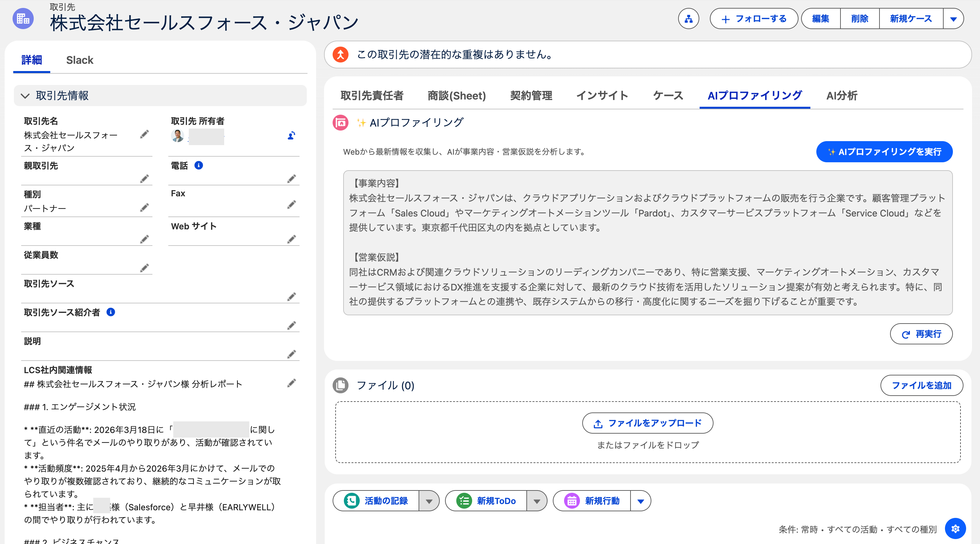Open the settings gear at bottom right

point(956,528)
